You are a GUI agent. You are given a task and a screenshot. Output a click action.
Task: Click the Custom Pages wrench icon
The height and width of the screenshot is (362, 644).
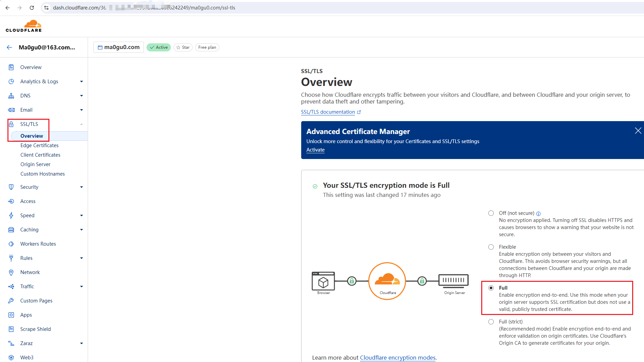click(x=11, y=301)
